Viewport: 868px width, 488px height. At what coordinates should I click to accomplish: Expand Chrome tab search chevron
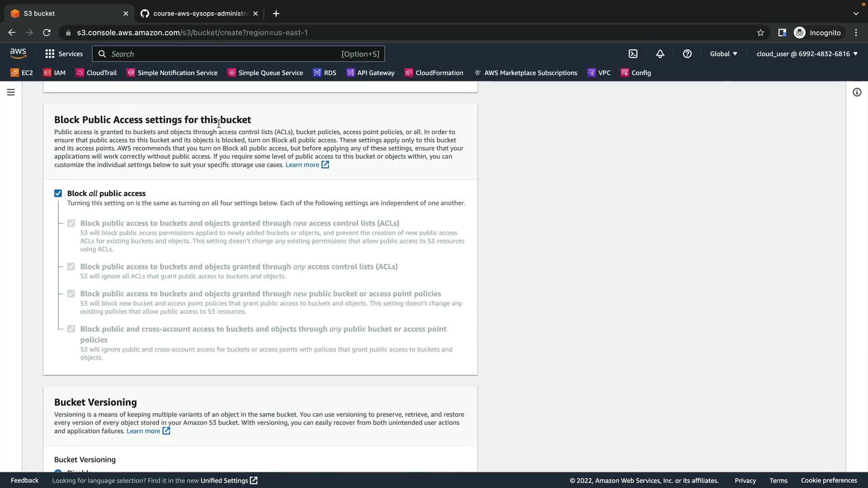tap(855, 14)
